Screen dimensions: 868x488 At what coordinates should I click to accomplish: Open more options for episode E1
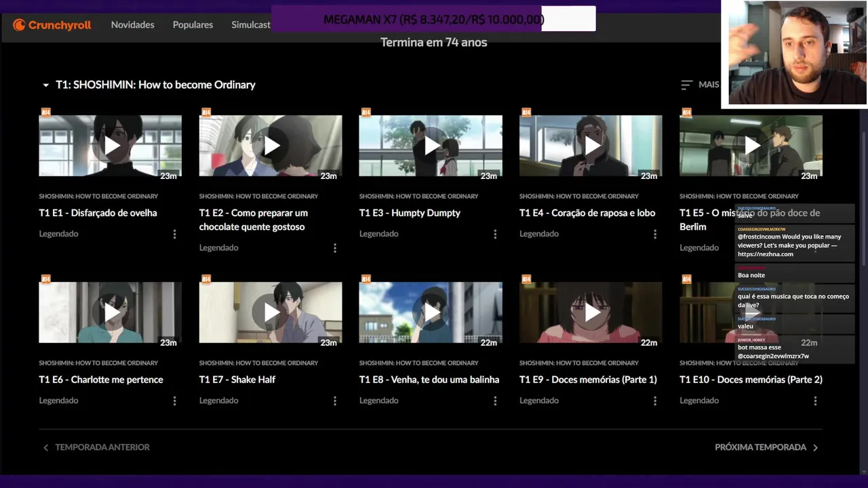(x=174, y=234)
